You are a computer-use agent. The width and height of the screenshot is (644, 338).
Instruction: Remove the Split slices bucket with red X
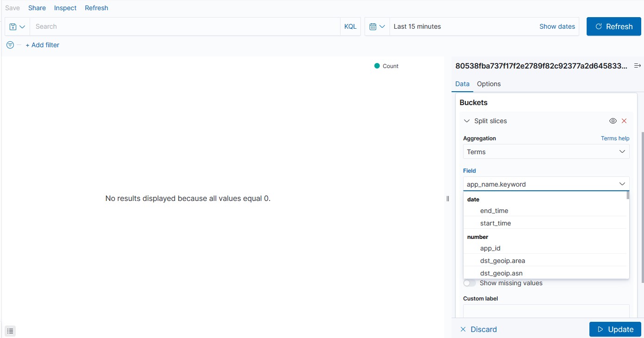click(624, 120)
